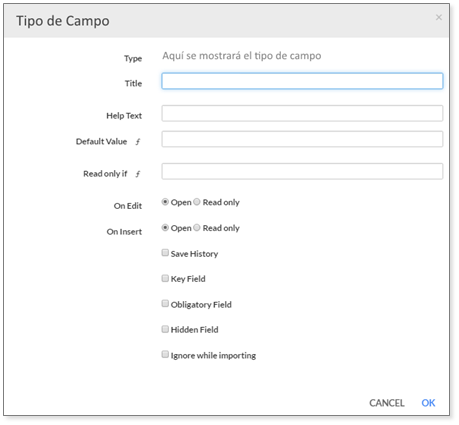Tick the Obligatory Field checkbox
The width and height of the screenshot is (459, 425).
pos(165,303)
